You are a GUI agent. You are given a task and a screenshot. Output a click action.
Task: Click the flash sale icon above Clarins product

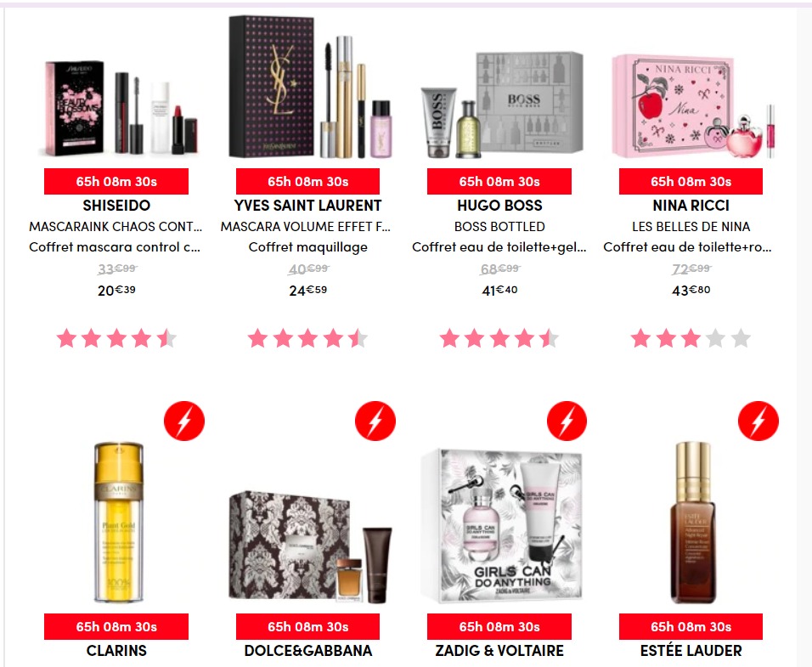click(183, 421)
